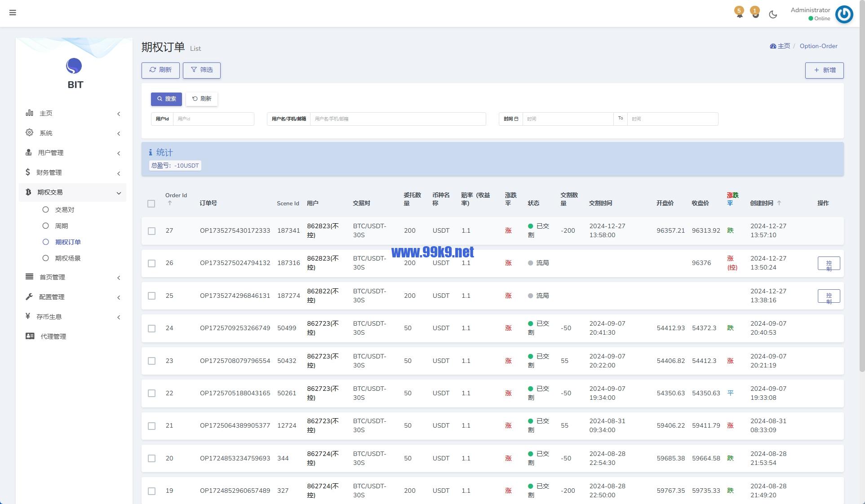Switch to dark mode moon icon

click(x=773, y=14)
